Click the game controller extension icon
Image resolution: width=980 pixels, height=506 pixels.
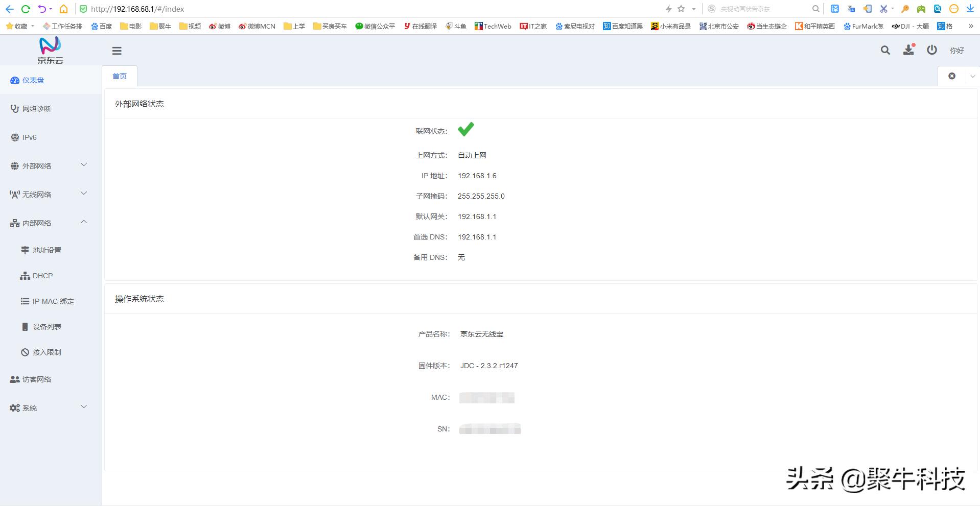click(x=921, y=9)
